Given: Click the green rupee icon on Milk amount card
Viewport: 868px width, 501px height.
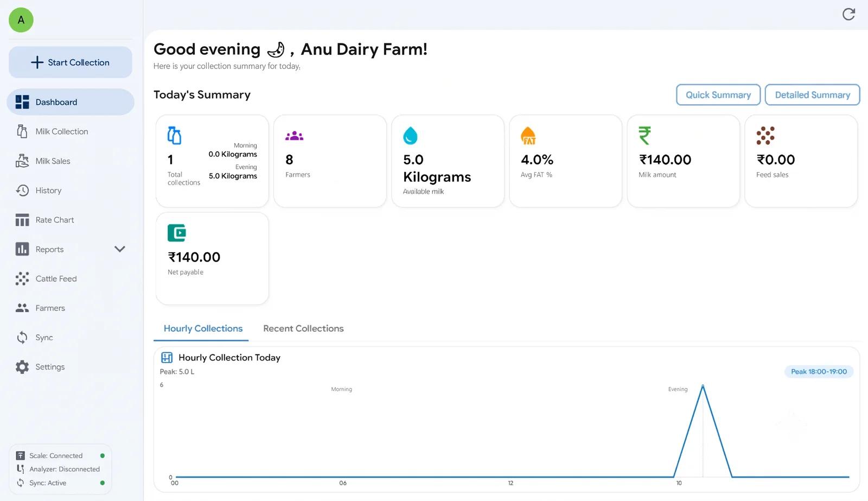Looking at the screenshot, I should 644,135.
